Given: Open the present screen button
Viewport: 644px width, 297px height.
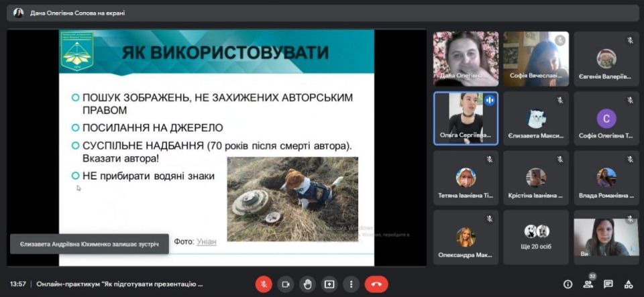Looking at the screenshot, I should [329, 284].
